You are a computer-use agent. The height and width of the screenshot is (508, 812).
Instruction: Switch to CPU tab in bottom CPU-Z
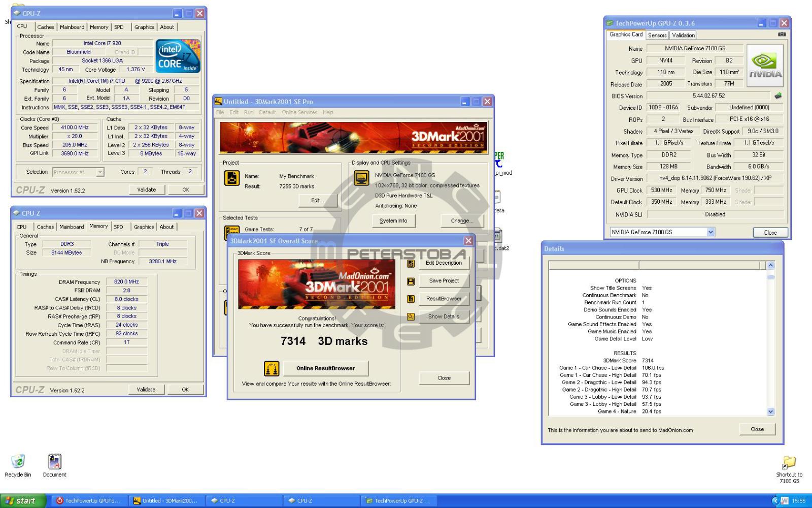point(21,227)
